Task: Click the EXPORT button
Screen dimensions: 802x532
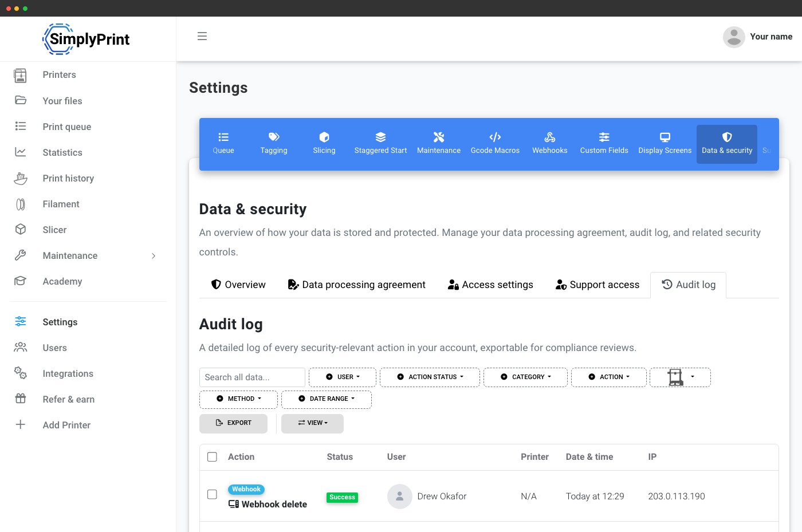Action: click(x=234, y=423)
